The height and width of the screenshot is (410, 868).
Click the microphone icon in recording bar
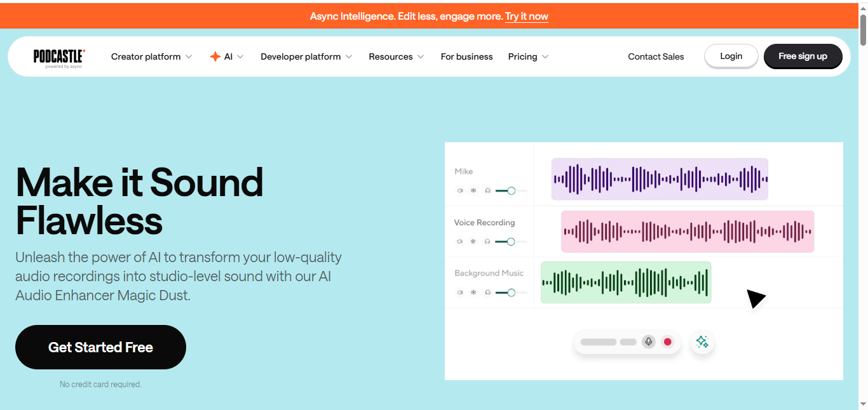[648, 341]
